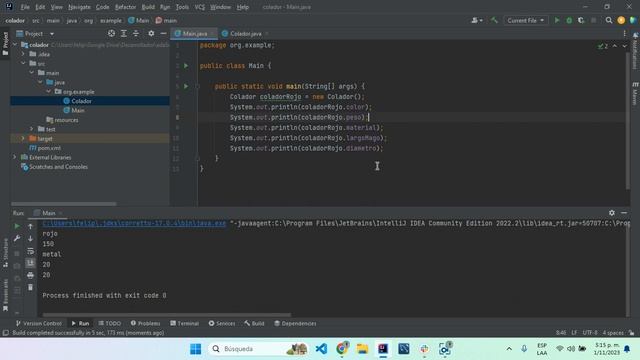This screenshot has height=360, width=640.
Task: Click run gutter arrow beside class Main
Action: 186,65
